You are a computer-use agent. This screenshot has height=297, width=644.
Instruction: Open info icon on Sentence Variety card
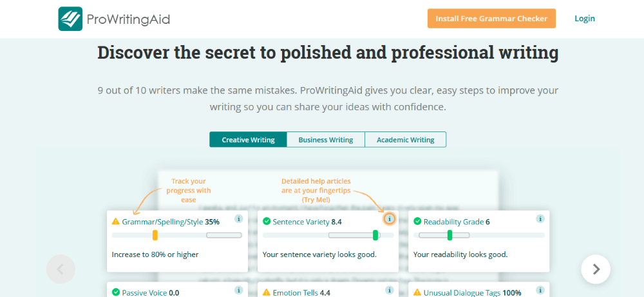coord(390,219)
